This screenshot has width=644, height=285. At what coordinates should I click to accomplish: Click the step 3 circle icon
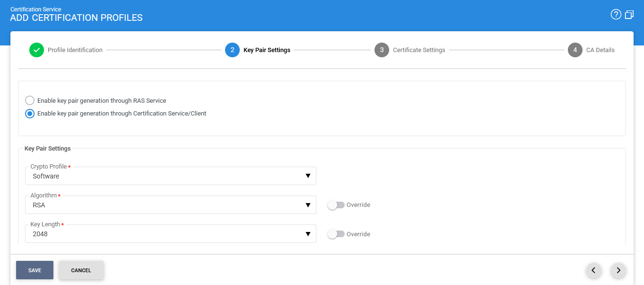pos(382,50)
